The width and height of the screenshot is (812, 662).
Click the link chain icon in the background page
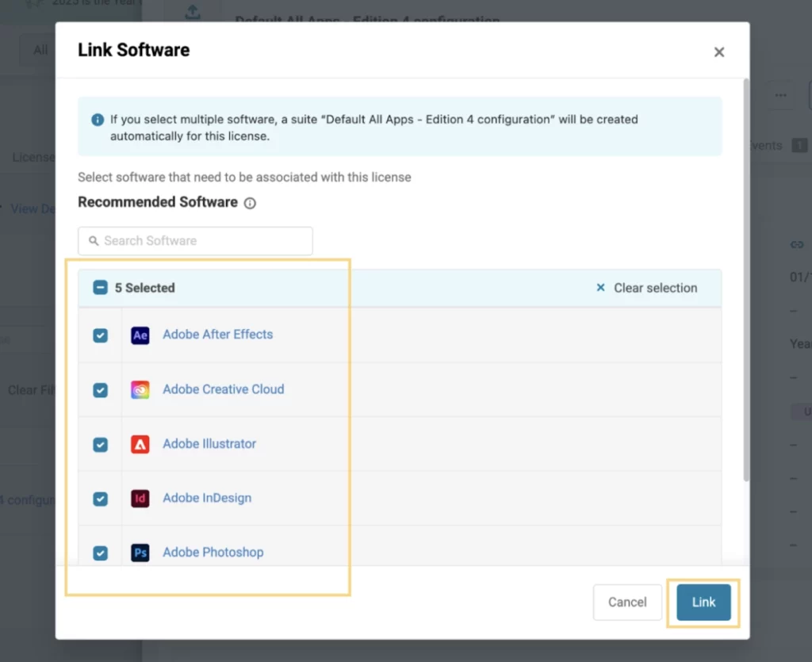(797, 245)
